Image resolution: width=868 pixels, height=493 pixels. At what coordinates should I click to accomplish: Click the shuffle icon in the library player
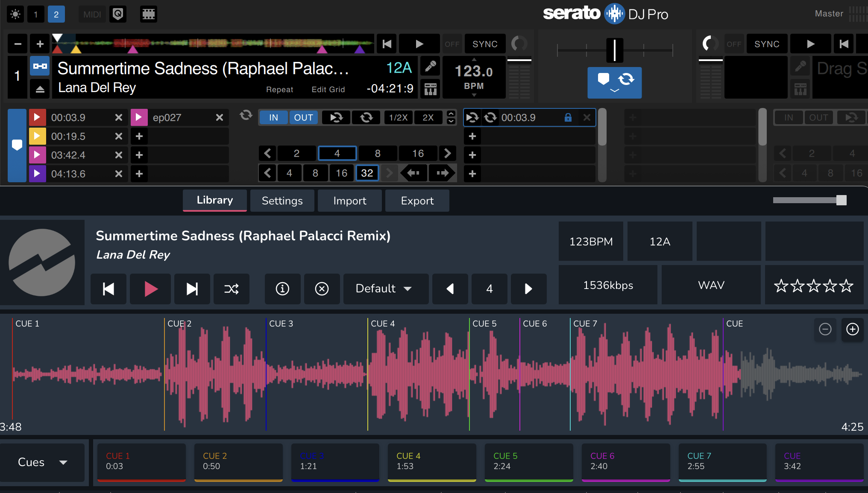pos(232,289)
